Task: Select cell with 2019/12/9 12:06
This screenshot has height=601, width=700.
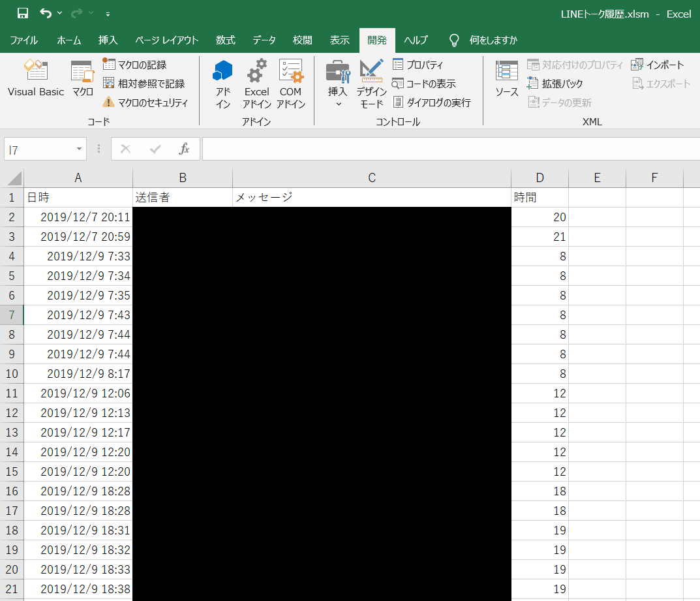Action: (78, 393)
